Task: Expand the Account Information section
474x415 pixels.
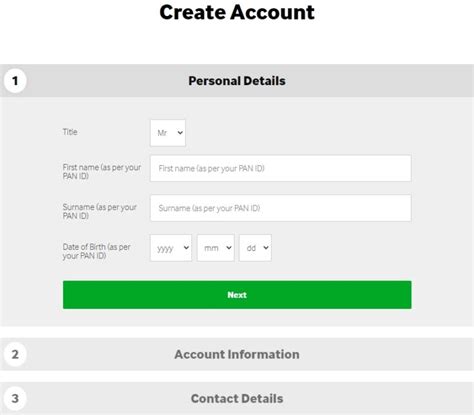Action: pyautogui.click(x=237, y=354)
